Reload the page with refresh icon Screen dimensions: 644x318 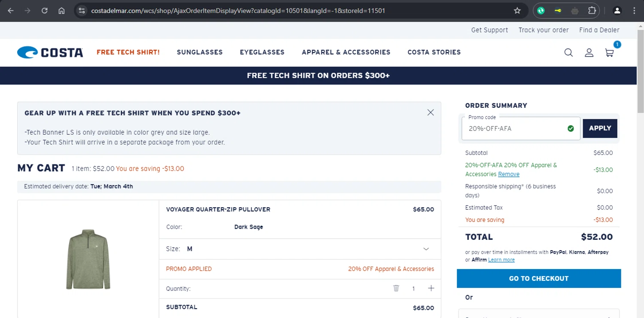(x=45, y=11)
